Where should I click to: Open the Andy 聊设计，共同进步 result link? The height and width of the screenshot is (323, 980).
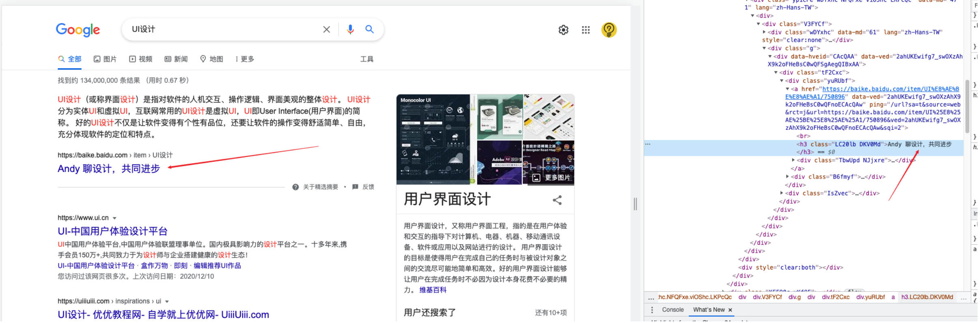tap(109, 169)
